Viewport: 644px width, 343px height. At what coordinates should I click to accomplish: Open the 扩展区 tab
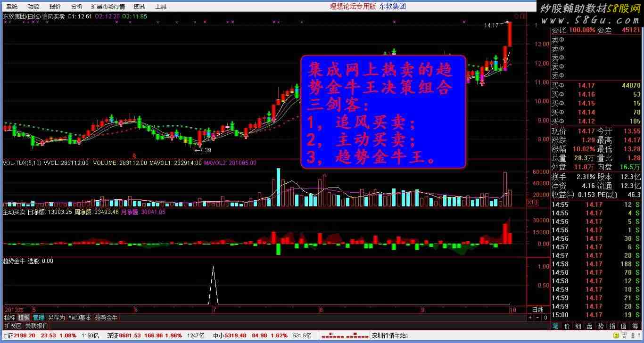[13, 326]
